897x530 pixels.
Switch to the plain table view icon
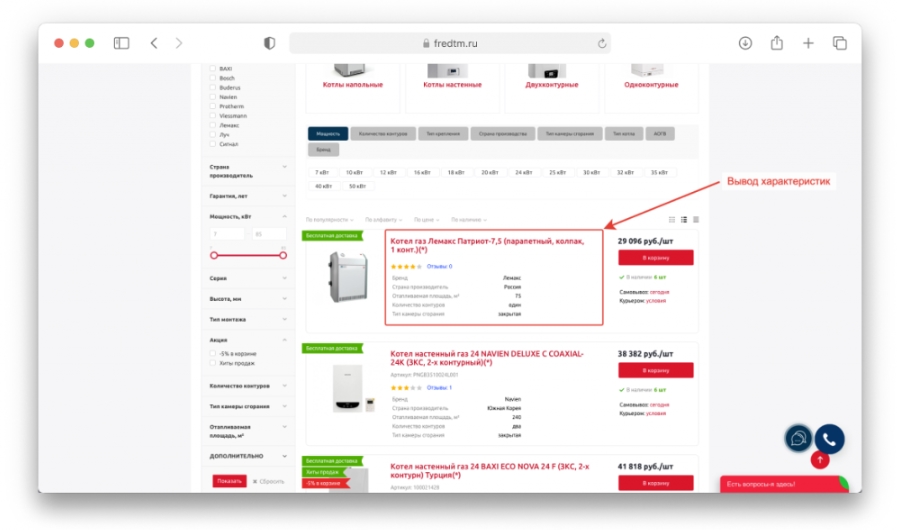point(696,220)
